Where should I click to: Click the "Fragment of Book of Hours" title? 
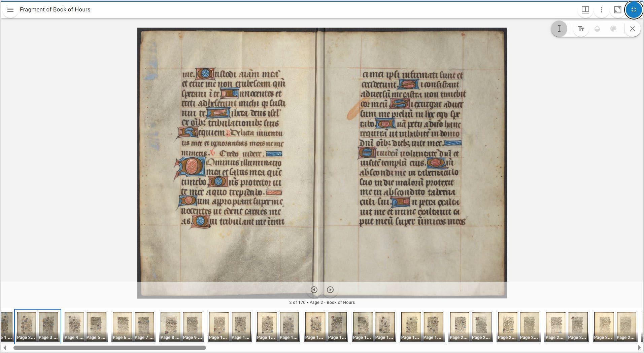(55, 10)
